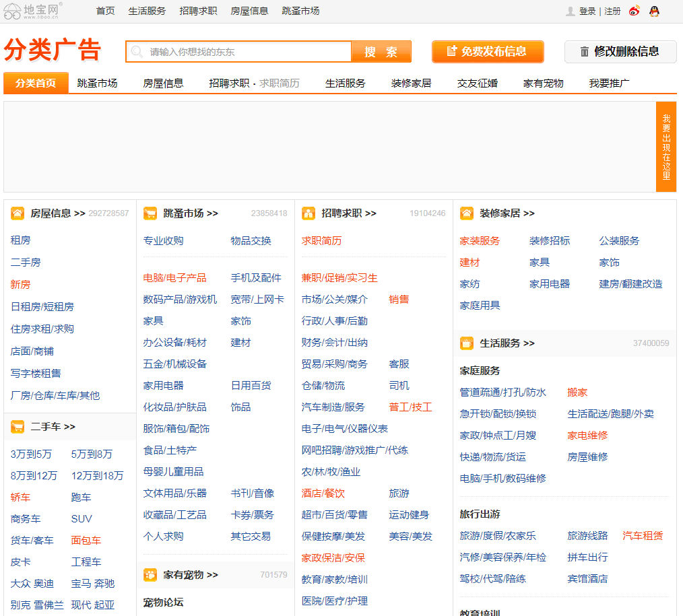This screenshot has width=683, height=616.
Task: Open 跳蚤市场 tab in orange nav
Action: pos(97,83)
